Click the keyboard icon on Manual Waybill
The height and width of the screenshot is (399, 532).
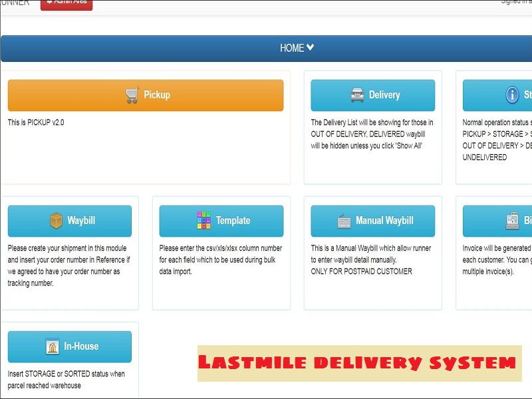[344, 221]
